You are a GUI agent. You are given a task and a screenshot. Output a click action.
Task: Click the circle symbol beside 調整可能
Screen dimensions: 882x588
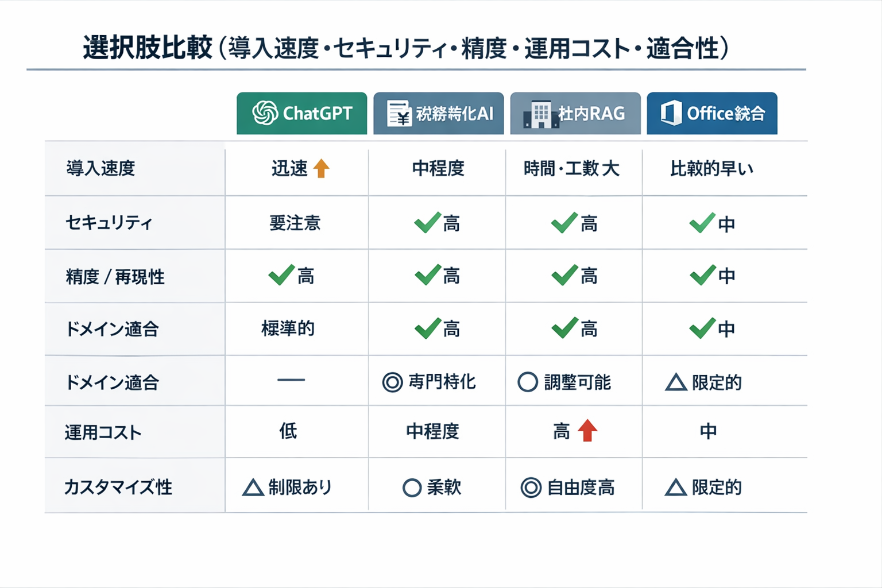(528, 382)
